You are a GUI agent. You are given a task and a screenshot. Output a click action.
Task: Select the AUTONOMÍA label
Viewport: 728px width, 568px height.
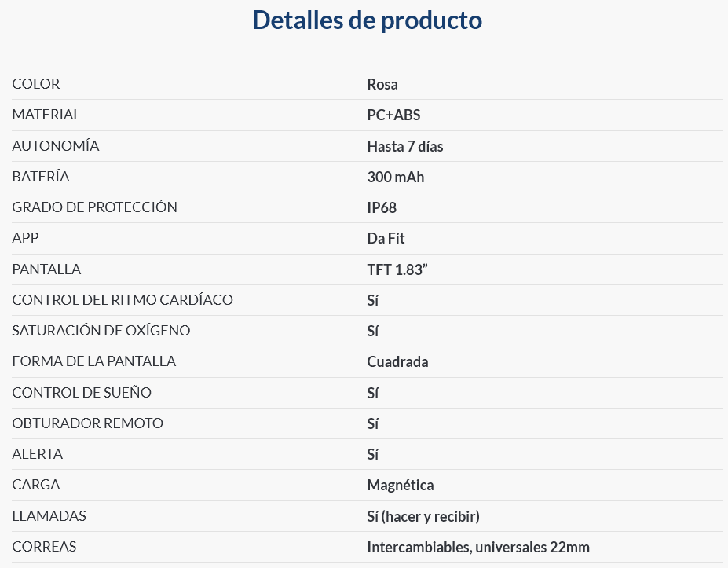click(56, 146)
